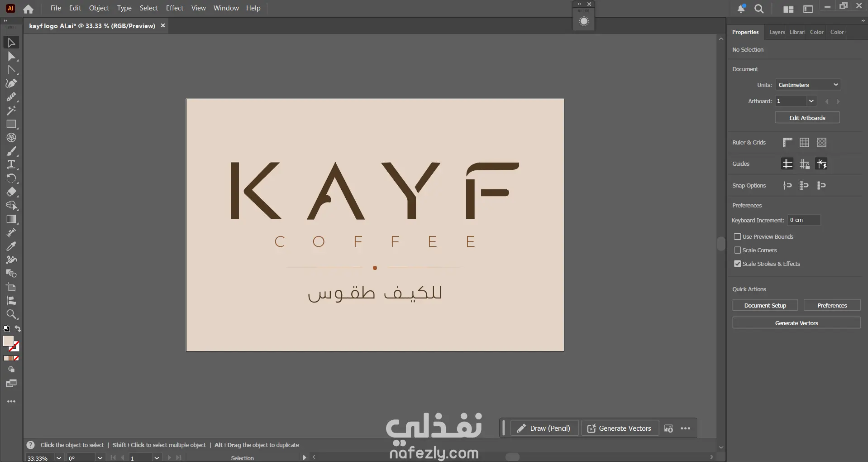Image resolution: width=868 pixels, height=462 pixels.
Task: Switch to the Layers panel tab
Action: [777, 32]
